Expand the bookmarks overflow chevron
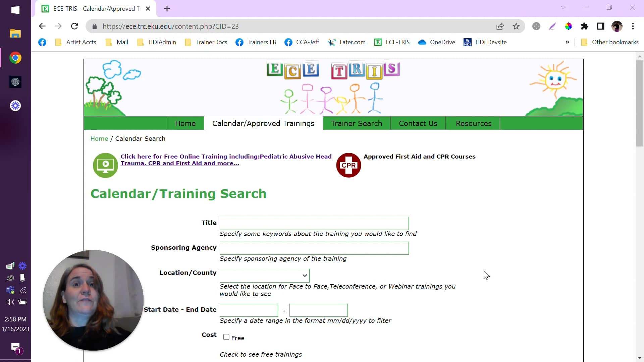Image resolution: width=644 pixels, height=362 pixels. [x=568, y=42]
